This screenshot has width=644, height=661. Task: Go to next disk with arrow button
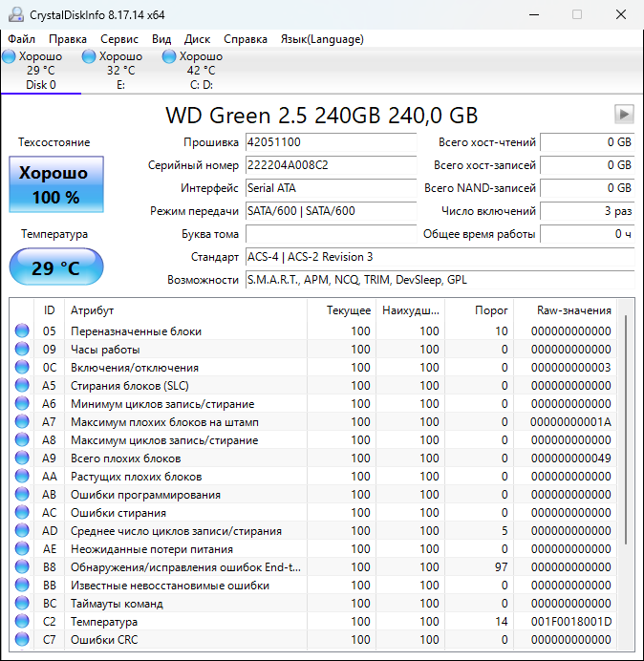point(624,115)
